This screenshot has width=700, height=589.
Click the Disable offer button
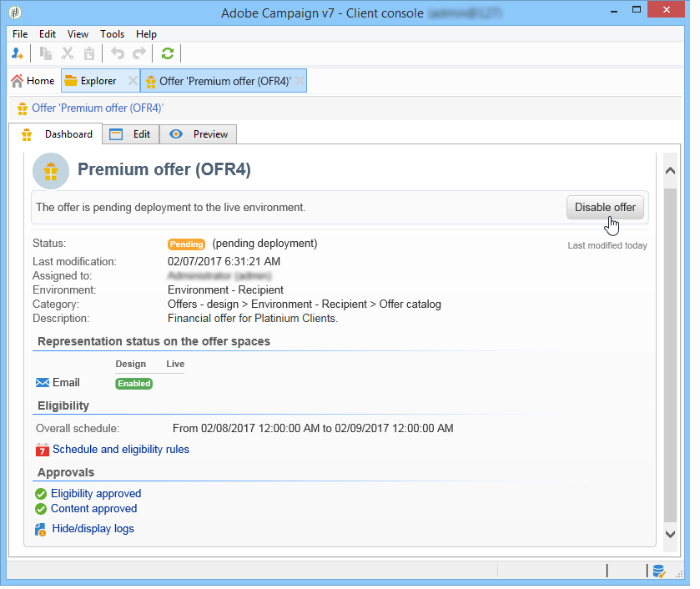click(x=605, y=207)
